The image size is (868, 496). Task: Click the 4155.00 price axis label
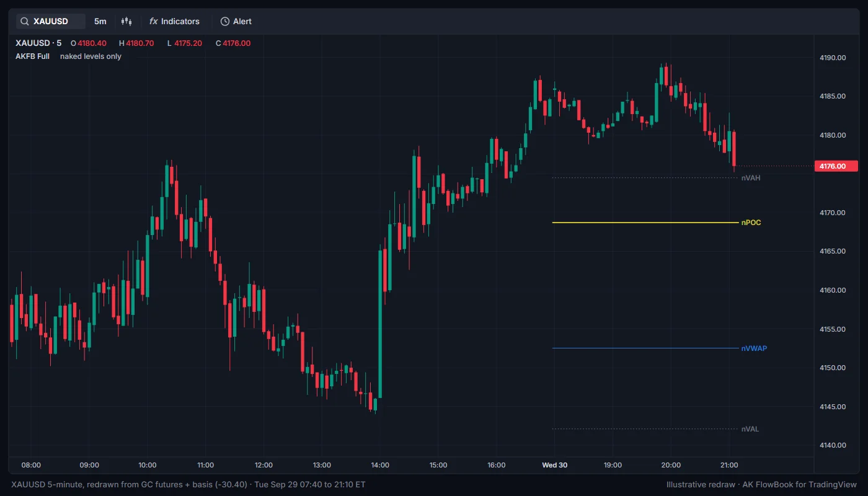833,329
